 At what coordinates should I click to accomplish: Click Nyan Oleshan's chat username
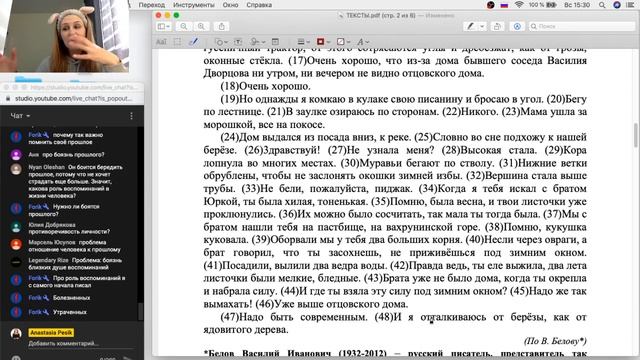tap(47, 167)
